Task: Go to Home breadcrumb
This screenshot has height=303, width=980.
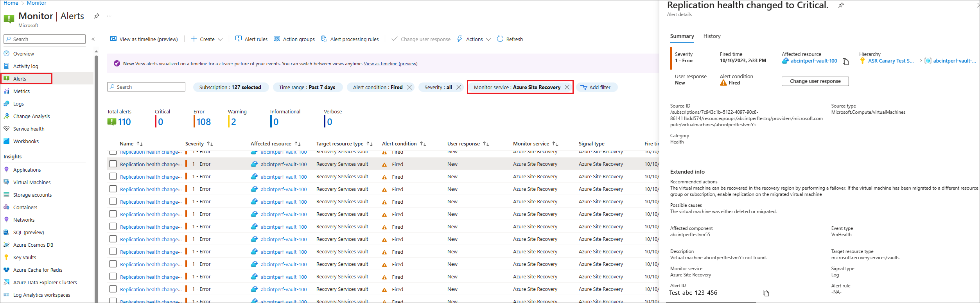Action: [x=11, y=3]
